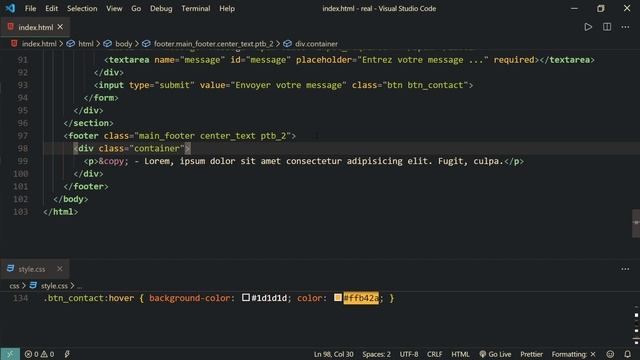Screen dimensions: 640x360
Task: Click div.container breadcrumb item
Action: (316, 44)
